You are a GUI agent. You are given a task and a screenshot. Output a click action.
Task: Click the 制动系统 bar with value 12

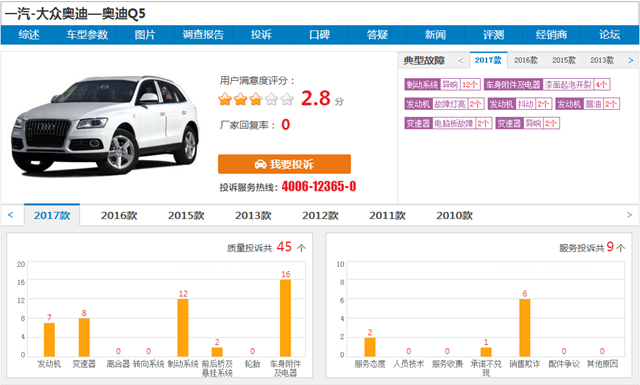click(x=183, y=327)
